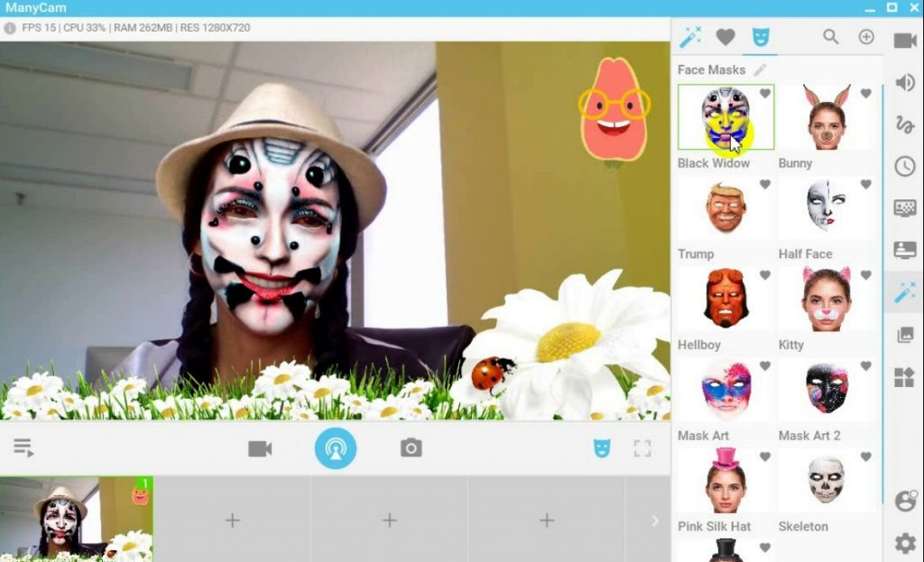Apply the Skeleton face mask
The image size is (924, 562).
826,481
